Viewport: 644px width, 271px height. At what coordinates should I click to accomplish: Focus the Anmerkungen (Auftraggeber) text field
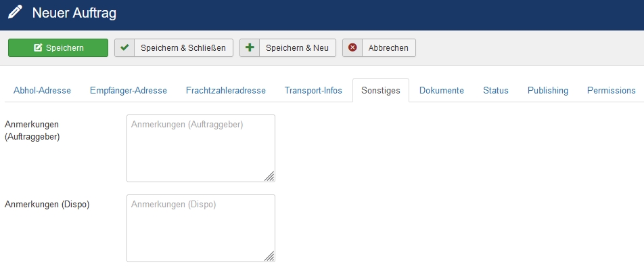click(201, 148)
